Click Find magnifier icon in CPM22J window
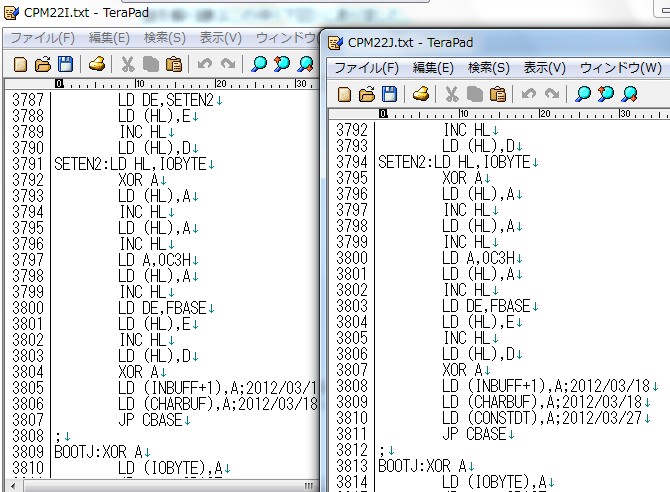 582,94
